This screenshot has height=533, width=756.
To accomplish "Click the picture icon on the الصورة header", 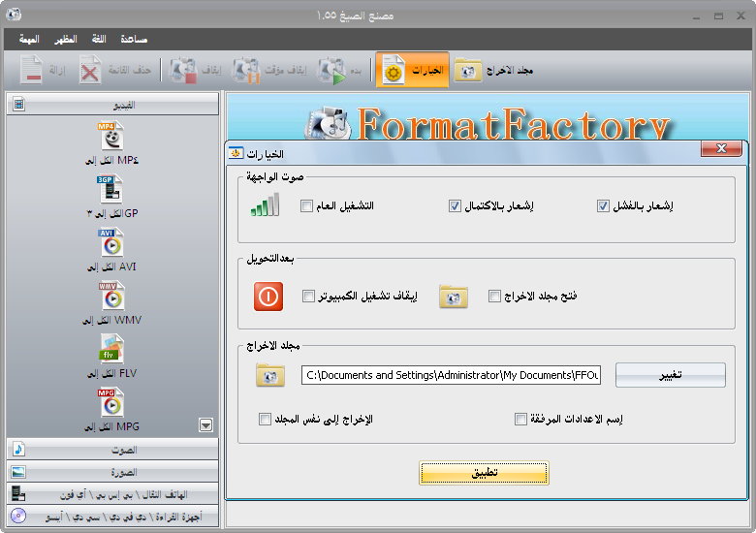I will tap(18, 472).
